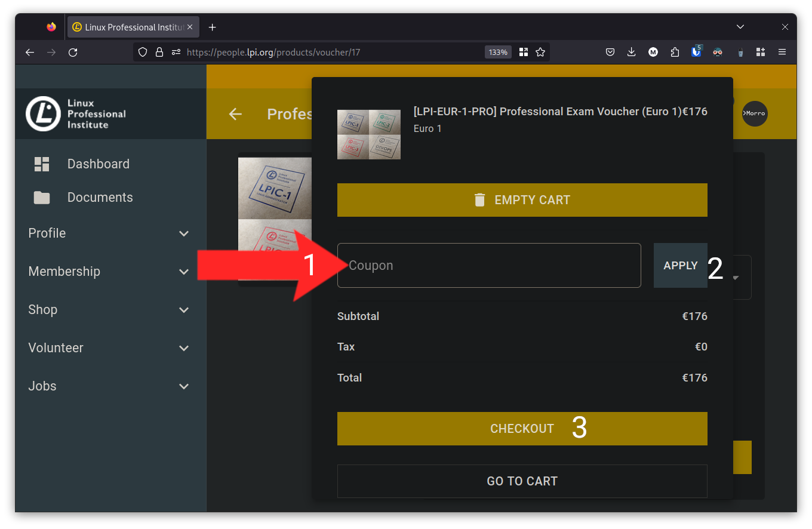Click the 'Euro 1' variant text
This screenshot has width=812, height=529.
(x=427, y=128)
